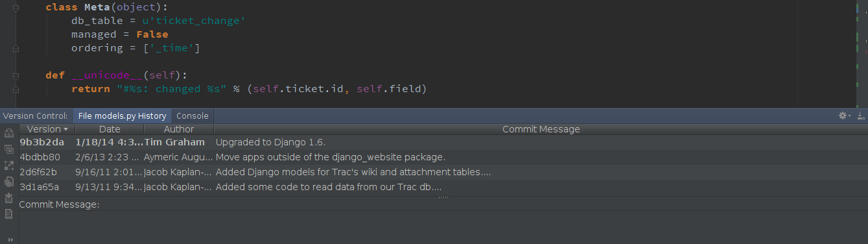Screen dimensions: 868x244
Task: Click fold marker at the return line
Action: (15, 89)
